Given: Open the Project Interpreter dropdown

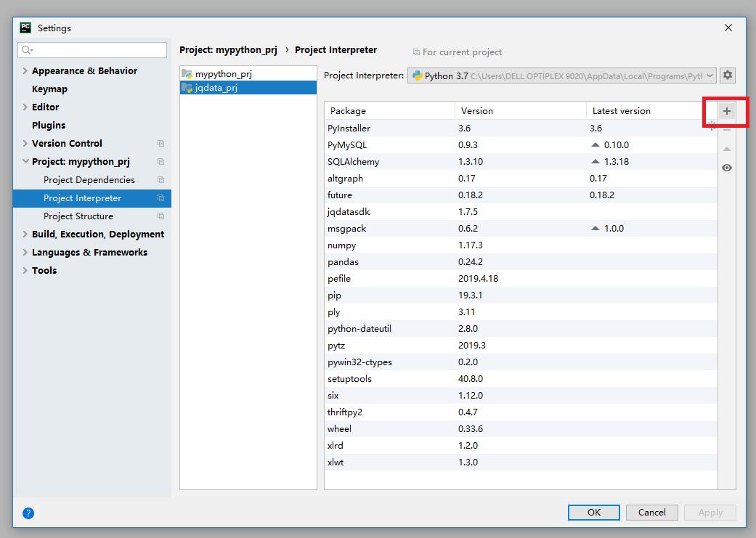Looking at the screenshot, I should tap(710, 76).
